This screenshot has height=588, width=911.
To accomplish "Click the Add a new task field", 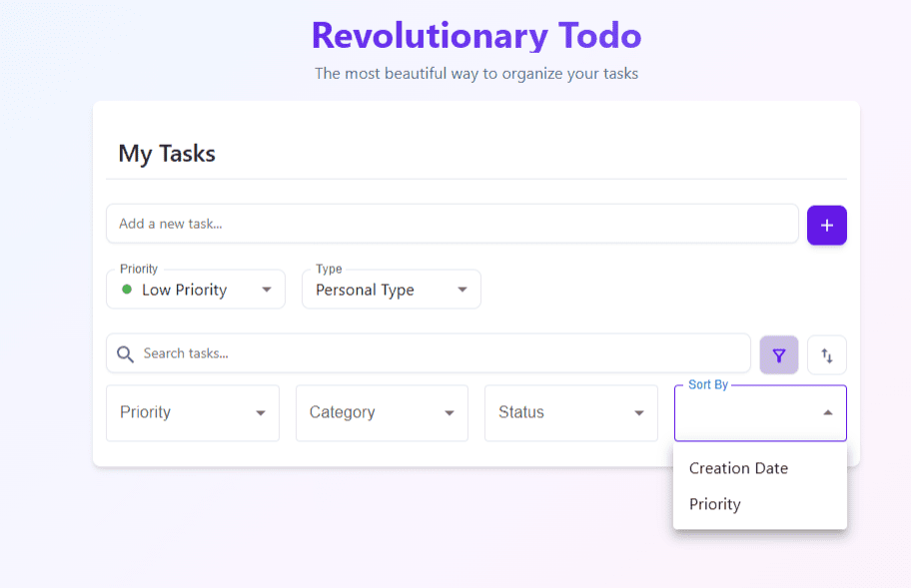I will point(453,224).
